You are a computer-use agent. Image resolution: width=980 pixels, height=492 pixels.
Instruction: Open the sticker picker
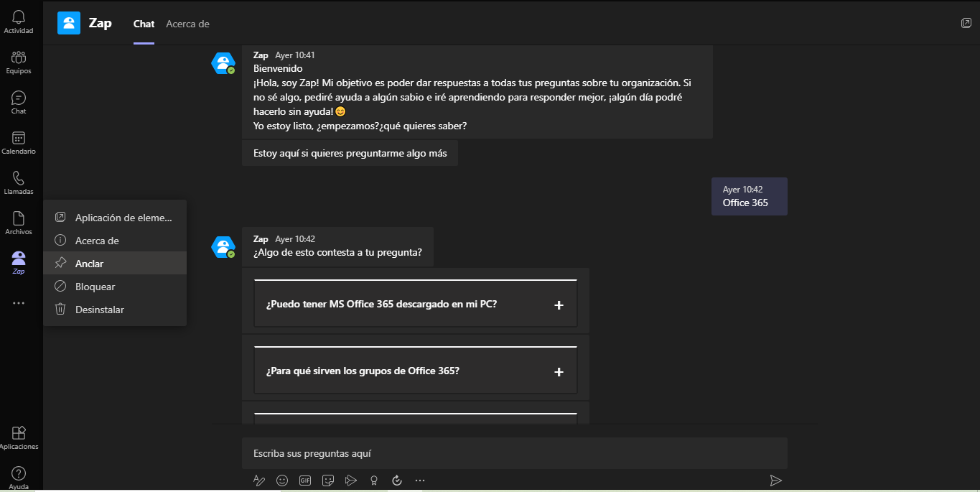328,480
